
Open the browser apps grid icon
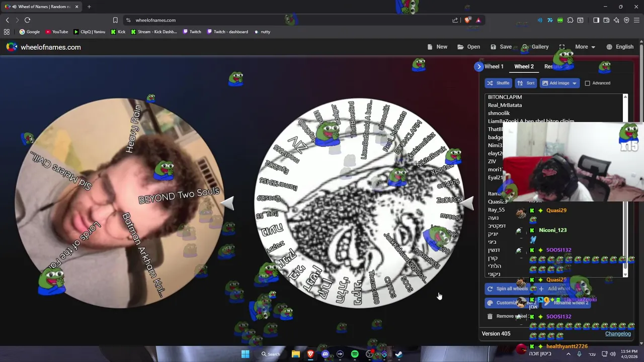click(x=7, y=32)
